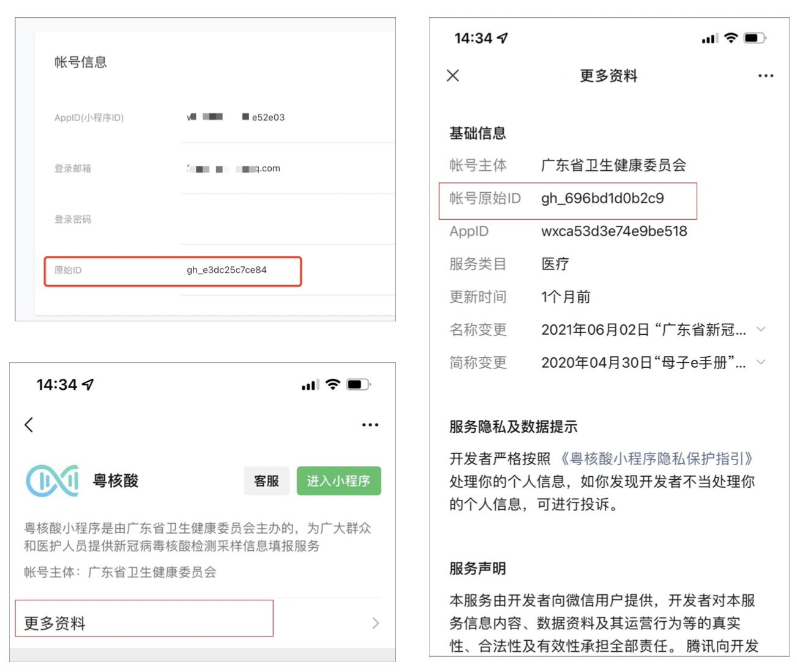The width and height of the screenshot is (797, 672).
Task: Click the AppID value wxca53d3e74e9be518
Action: (x=614, y=231)
